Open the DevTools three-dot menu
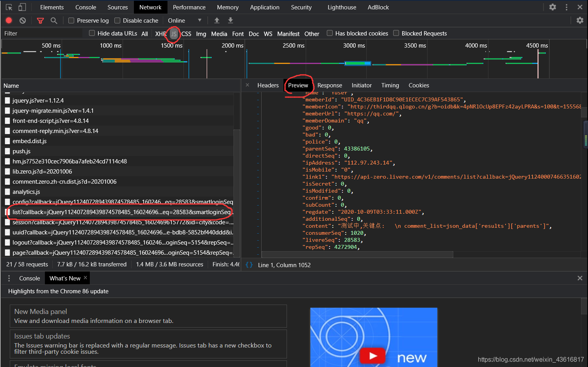588x367 pixels. coord(567,7)
